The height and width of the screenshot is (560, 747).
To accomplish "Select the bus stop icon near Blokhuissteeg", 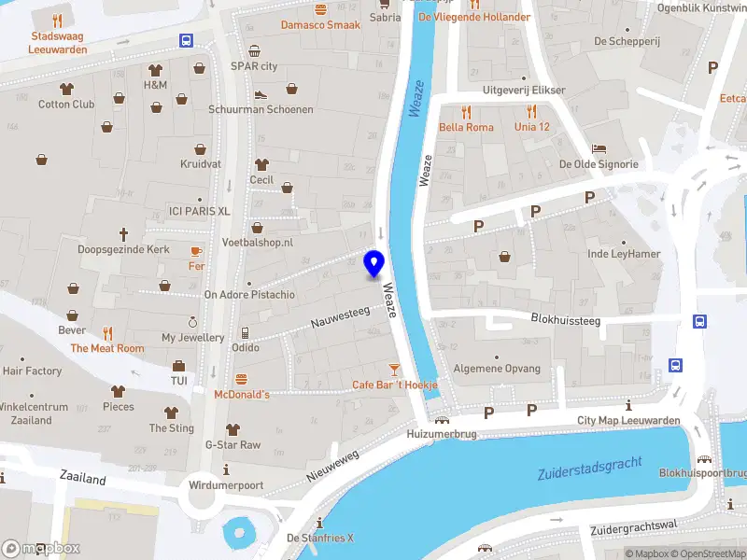I will coord(699,321).
